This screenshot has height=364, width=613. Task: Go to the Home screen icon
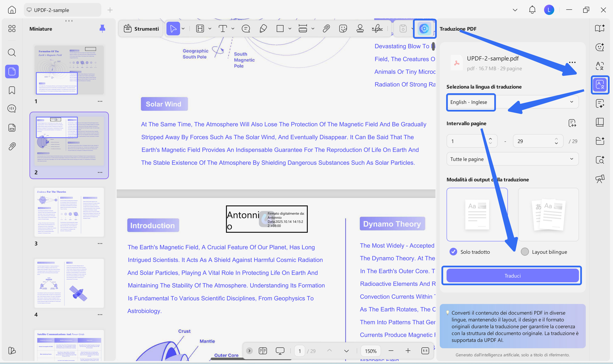12,10
